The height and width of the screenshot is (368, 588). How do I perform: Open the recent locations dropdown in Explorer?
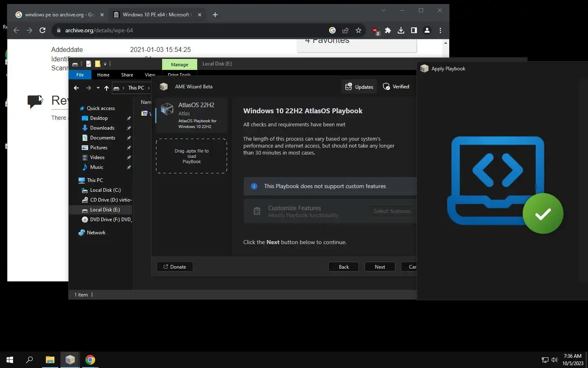[x=98, y=88]
